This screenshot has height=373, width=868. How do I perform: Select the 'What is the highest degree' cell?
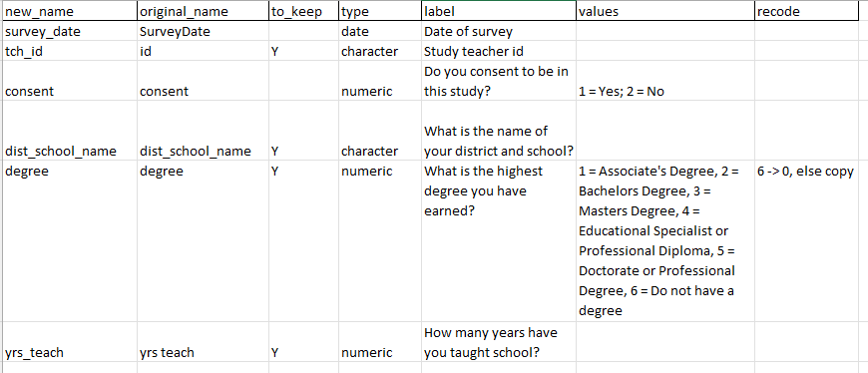pos(498,241)
